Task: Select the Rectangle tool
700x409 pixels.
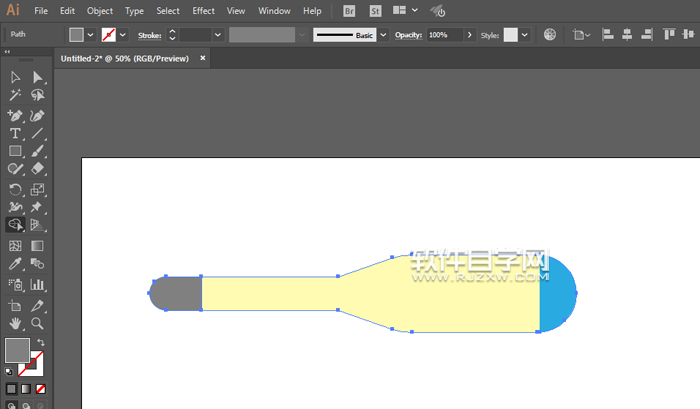Action: (15, 151)
